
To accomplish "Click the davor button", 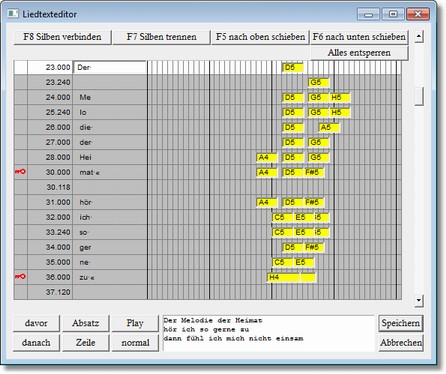I will click(x=36, y=323).
